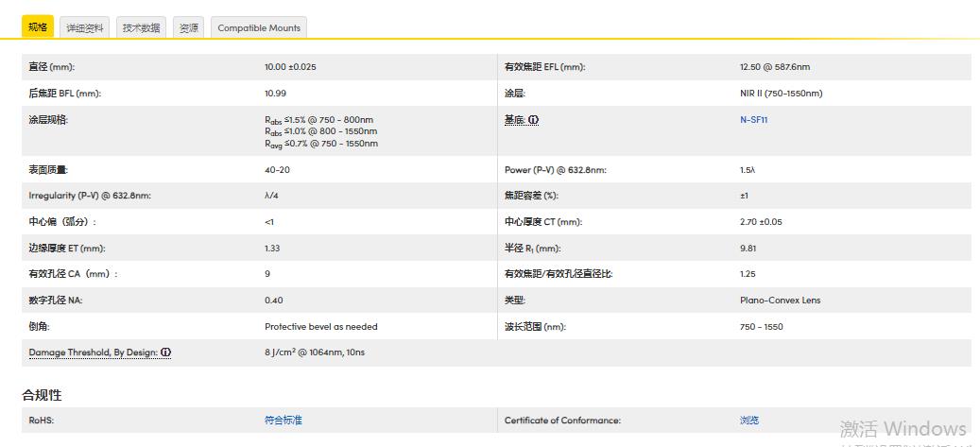The height and width of the screenshot is (447, 980).
Task: Select center thickness value 2.70 ±0.05
Action: tap(761, 222)
